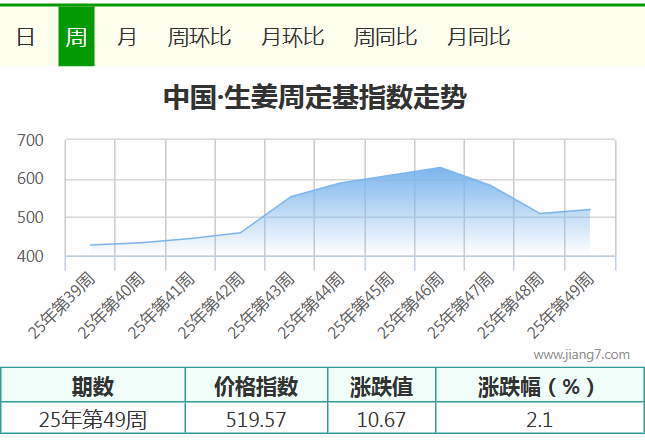This screenshot has width=645, height=440.
Task: Click the 期数 table header
Action: click(93, 386)
